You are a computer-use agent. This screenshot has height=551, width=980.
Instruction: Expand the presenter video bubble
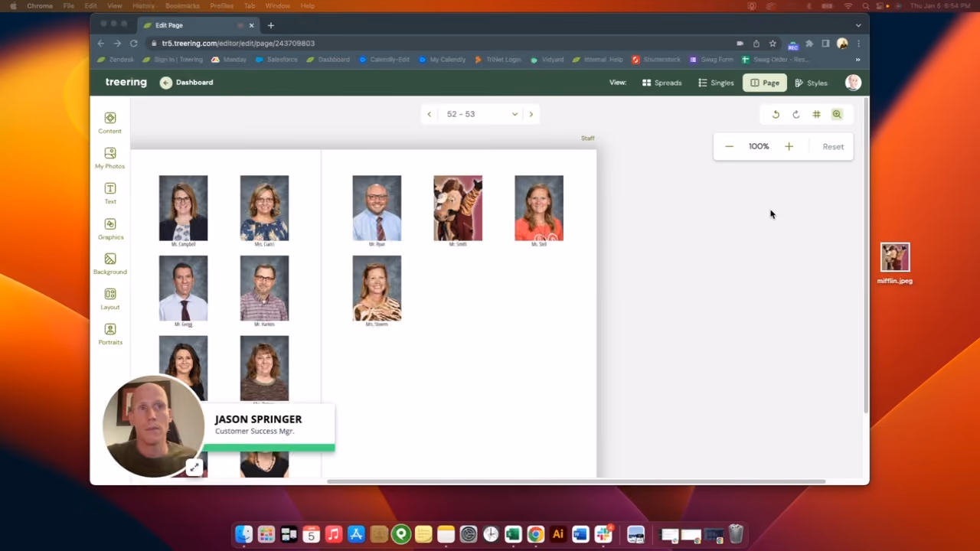pyautogui.click(x=194, y=467)
